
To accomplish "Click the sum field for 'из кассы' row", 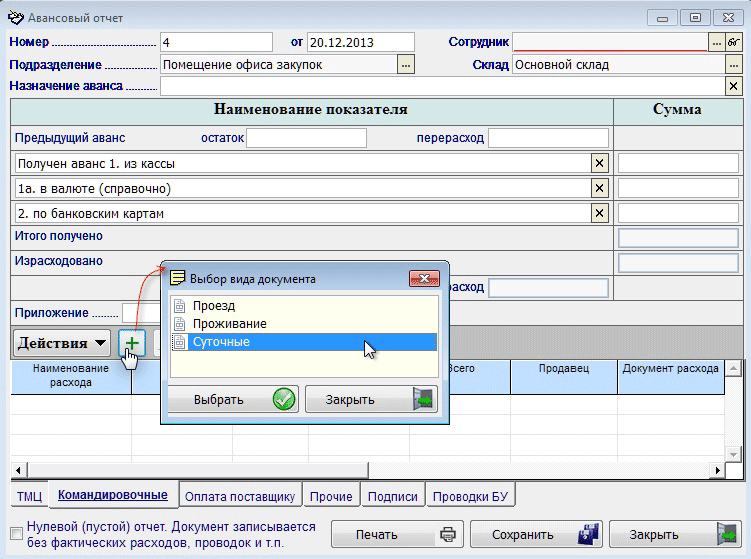I will point(678,163).
